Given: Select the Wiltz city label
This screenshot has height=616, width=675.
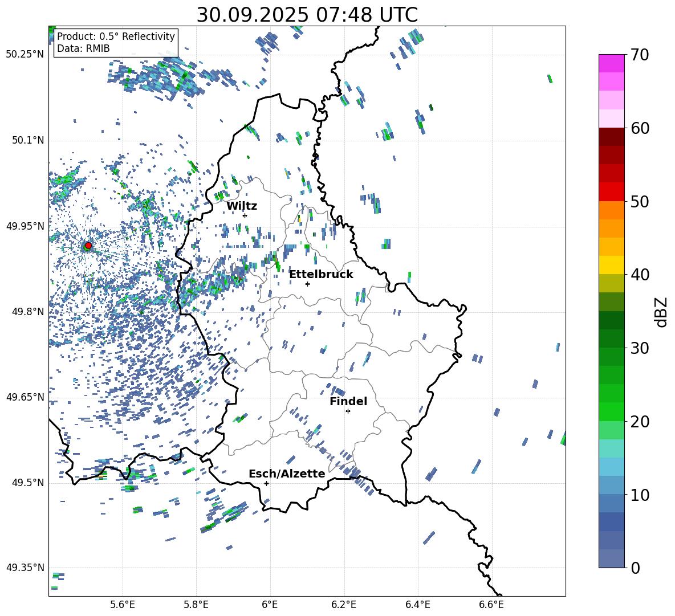Looking at the screenshot, I should (242, 206).
